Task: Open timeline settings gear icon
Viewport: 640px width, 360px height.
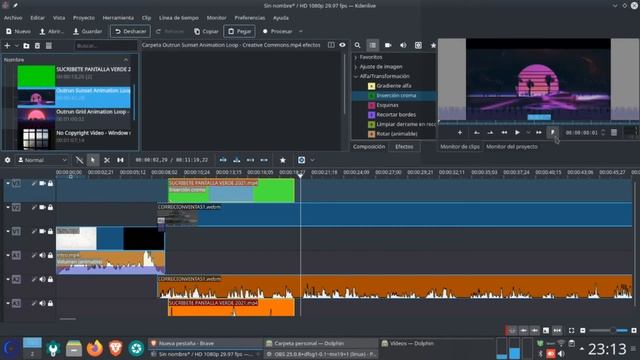Action: tap(7, 160)
